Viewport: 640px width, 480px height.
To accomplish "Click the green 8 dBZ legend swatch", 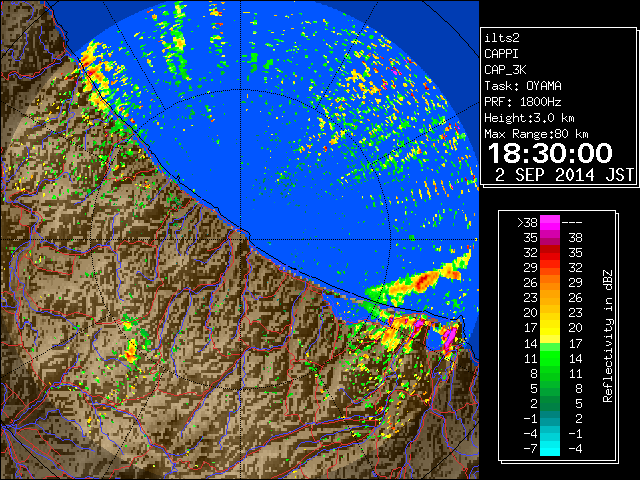I will (550, 373).
